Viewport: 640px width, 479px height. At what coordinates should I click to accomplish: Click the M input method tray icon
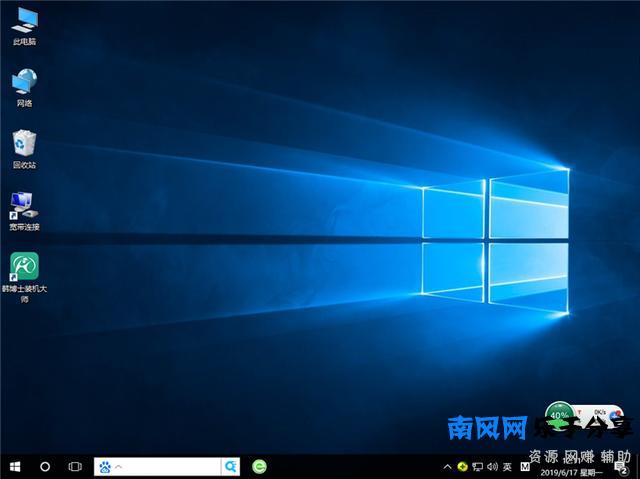click(x=525, y=466)
